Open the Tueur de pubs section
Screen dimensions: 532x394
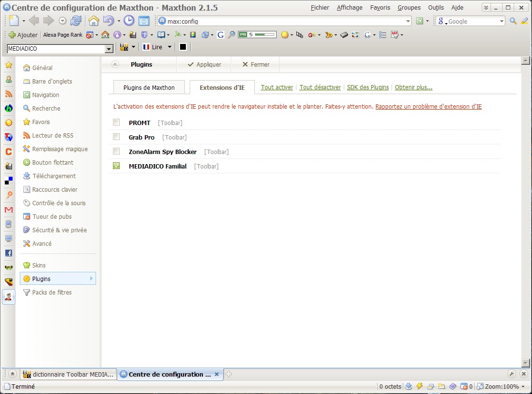[x=47, y=216]
